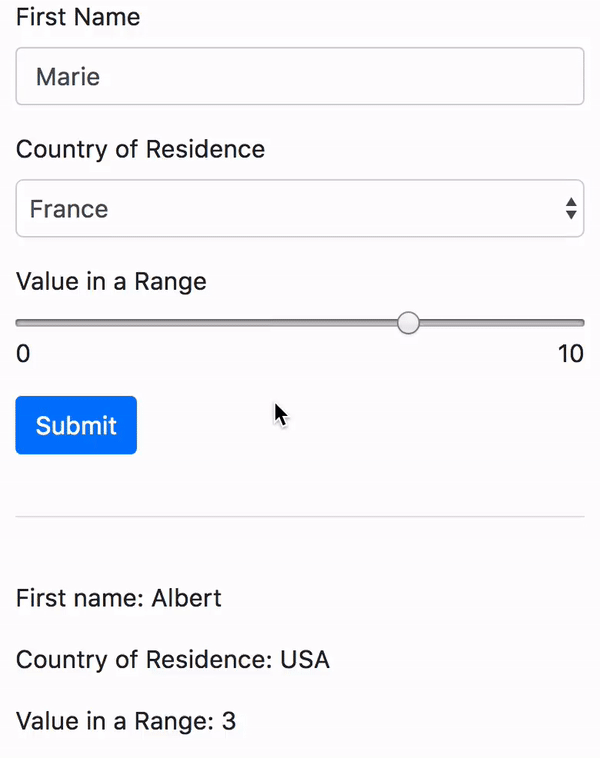This screenshot has width=600, height=758.
Task: Focus the First Name input field
Action: (300, 76)
